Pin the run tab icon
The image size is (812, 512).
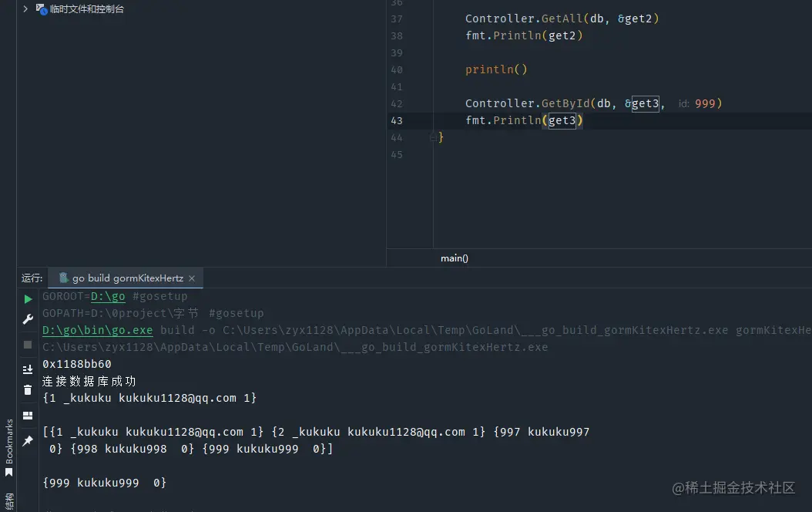click(x=28, y=440)
